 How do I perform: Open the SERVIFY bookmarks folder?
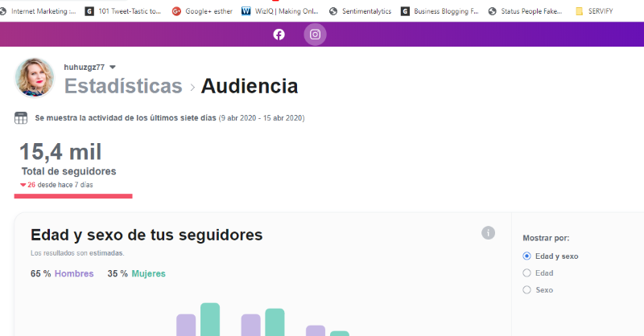(x=594, y=11)
